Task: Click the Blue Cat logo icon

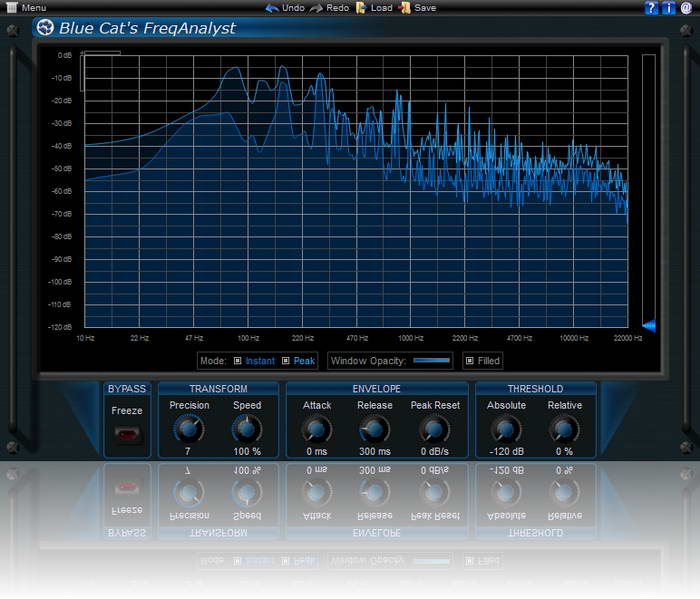Action: (x=45, y=28)
